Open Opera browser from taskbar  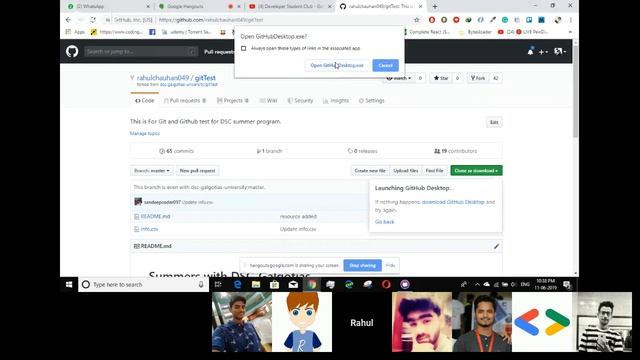(x=386, y=284)
